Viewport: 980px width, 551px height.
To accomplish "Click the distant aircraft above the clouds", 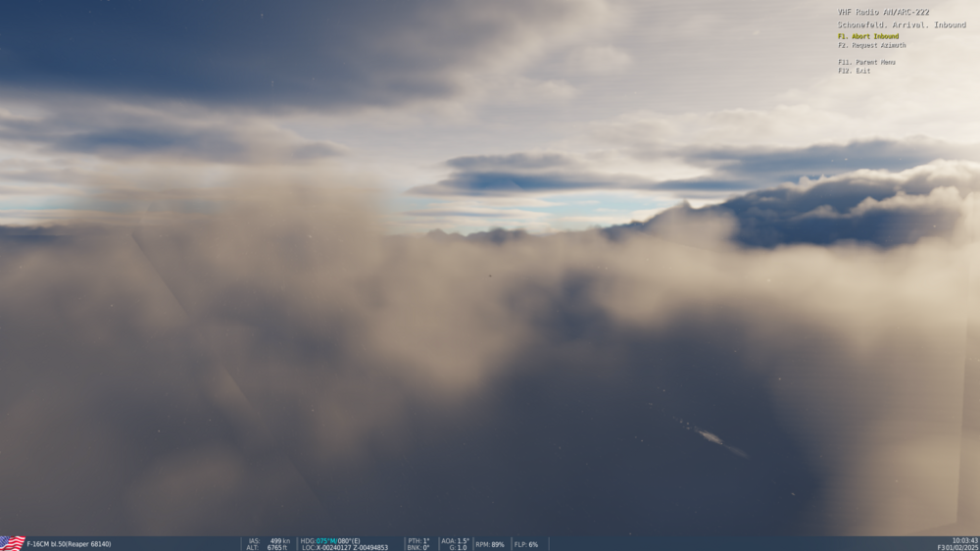I will pyautogui.click(x=490, y=275).
